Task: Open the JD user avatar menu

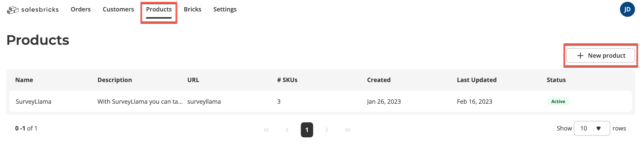Action: [x=627, y=9]
